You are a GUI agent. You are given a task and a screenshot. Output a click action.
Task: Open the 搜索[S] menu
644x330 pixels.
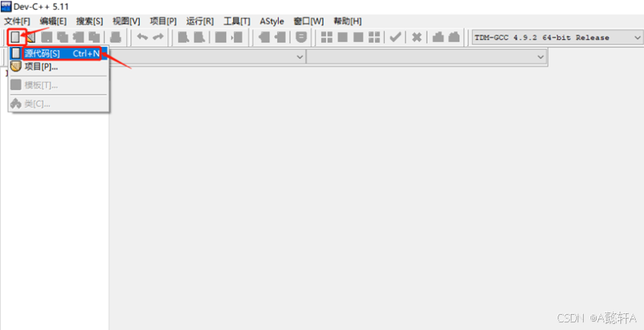pyautogui.click(x=89, y=21)
